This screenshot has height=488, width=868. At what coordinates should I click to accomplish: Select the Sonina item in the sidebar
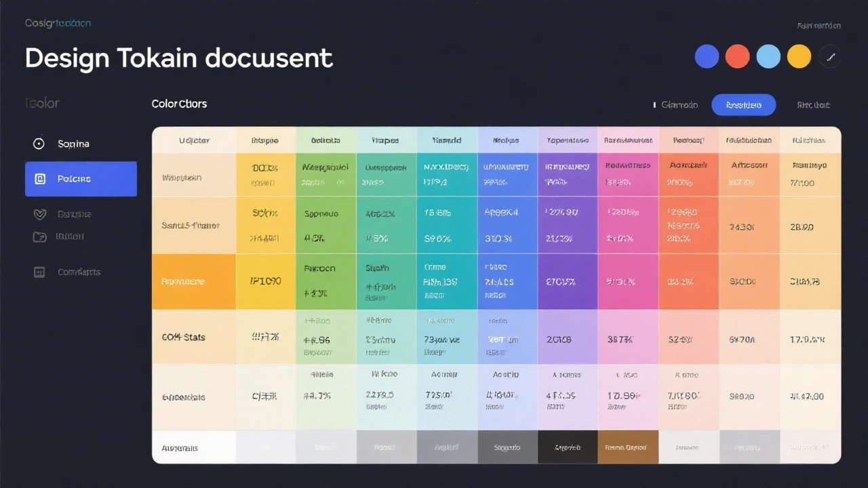(73, 144)
